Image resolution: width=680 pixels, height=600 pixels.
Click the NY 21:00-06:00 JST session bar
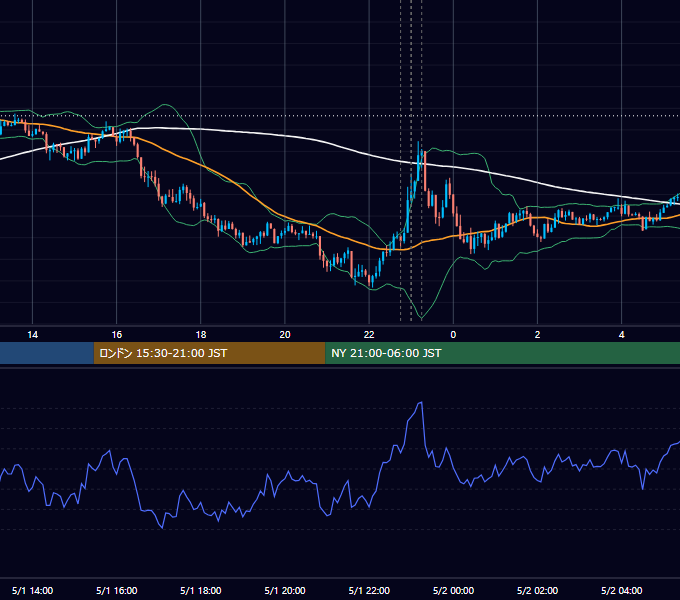(x=502, y=353)
